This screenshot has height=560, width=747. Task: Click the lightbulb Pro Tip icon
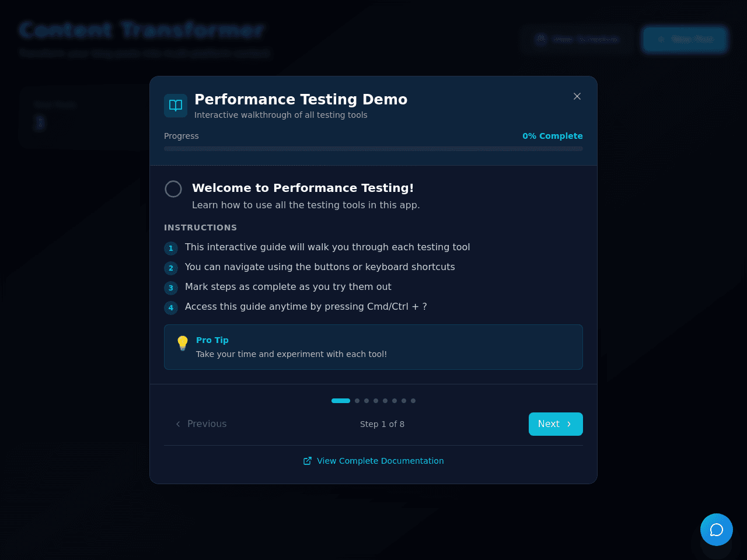point(183,343)
